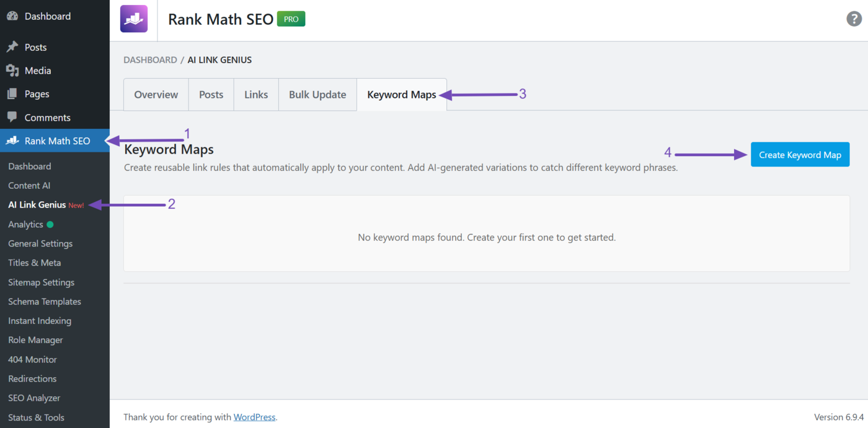This screenshot has height=428, width=868.
Task: Click the Rank Math SEO header title
Action: pos(221,19)
